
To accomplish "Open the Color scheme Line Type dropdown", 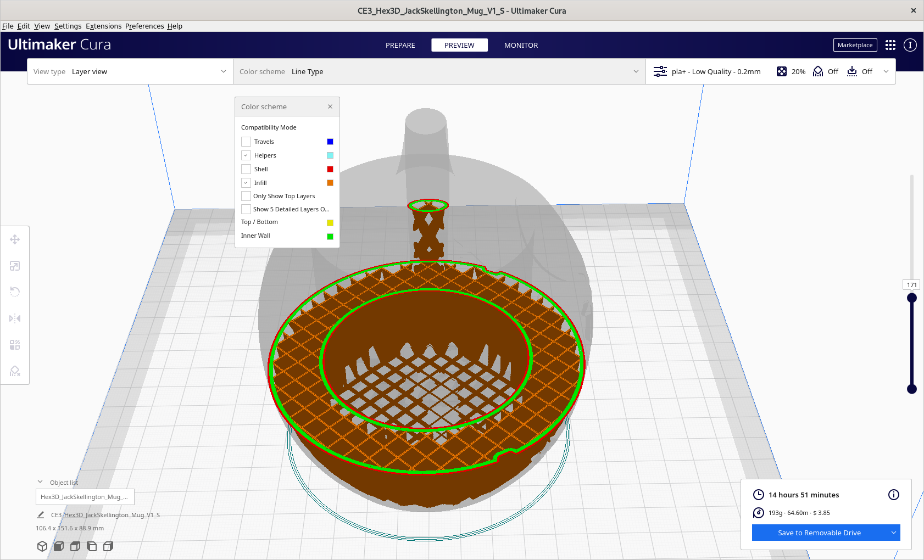I will pos(439,71).
